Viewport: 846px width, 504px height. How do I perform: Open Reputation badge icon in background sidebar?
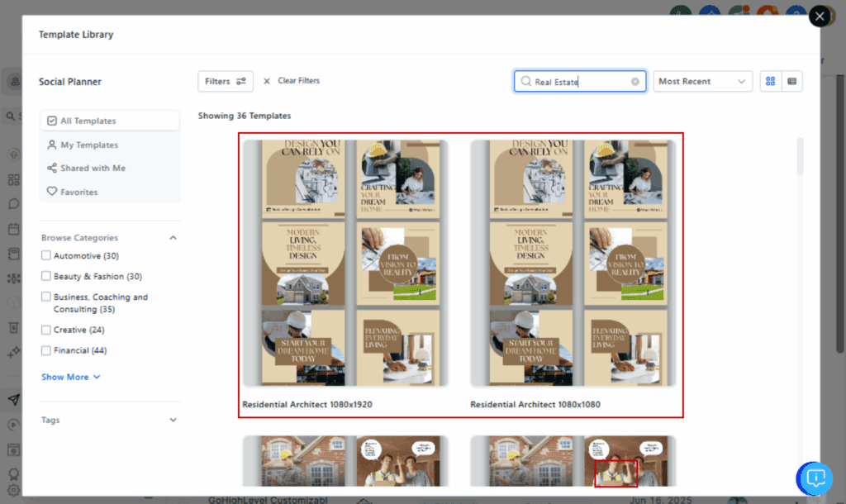pyautogui.click(x=13, y=474)
